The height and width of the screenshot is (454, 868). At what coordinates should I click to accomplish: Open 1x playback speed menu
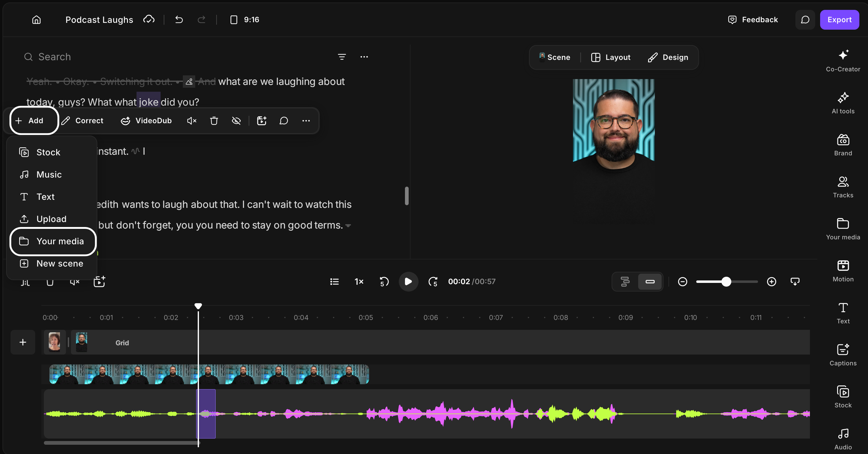coord(359,282)
